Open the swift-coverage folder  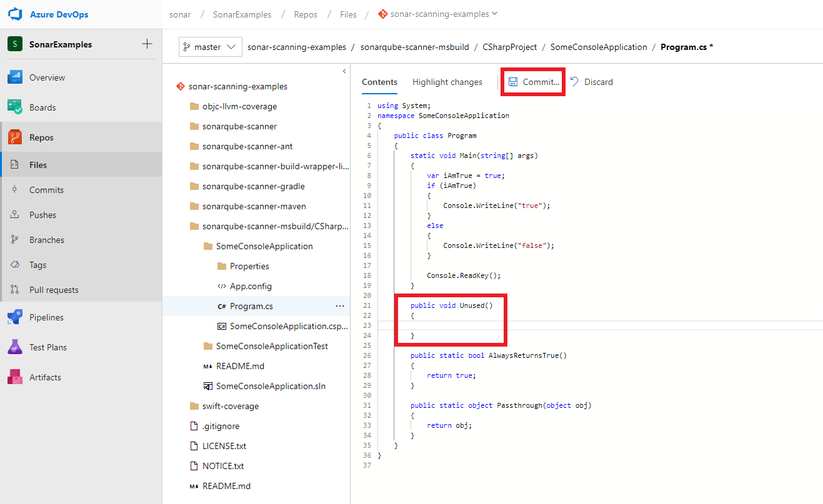[231, 406]
